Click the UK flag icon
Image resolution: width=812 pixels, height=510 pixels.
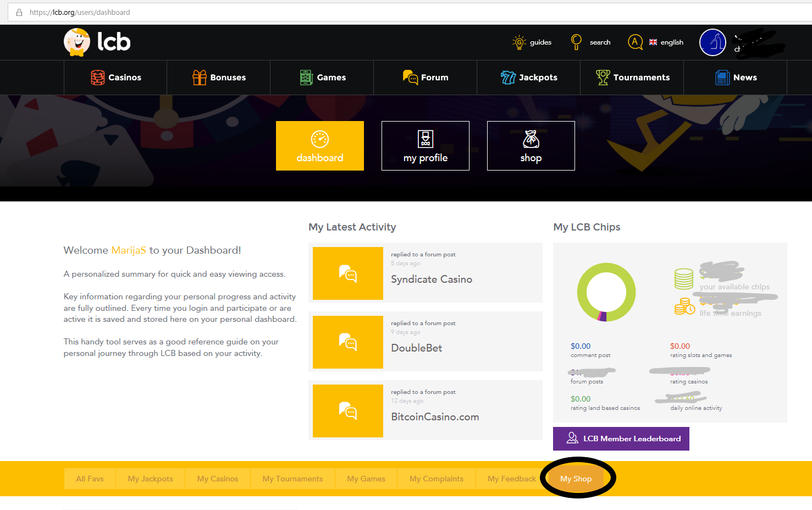click(653, 42)
